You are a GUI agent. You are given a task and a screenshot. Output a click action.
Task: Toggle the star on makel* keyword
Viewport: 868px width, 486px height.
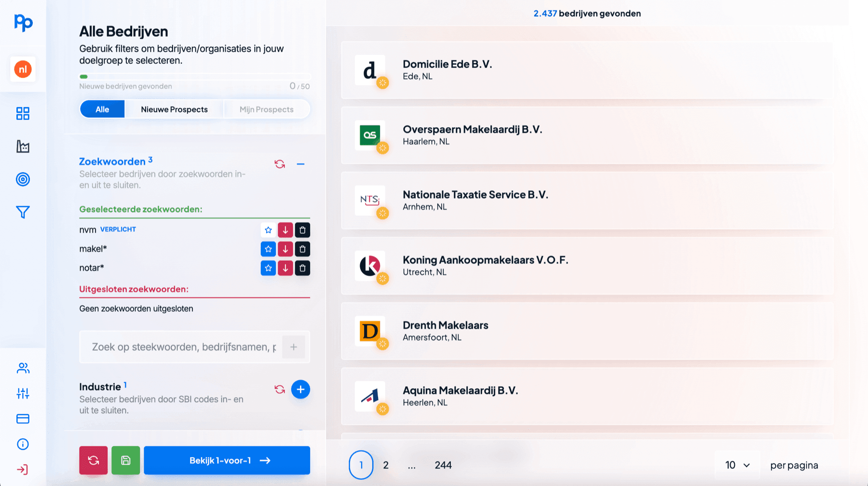(x=268, y=249)
